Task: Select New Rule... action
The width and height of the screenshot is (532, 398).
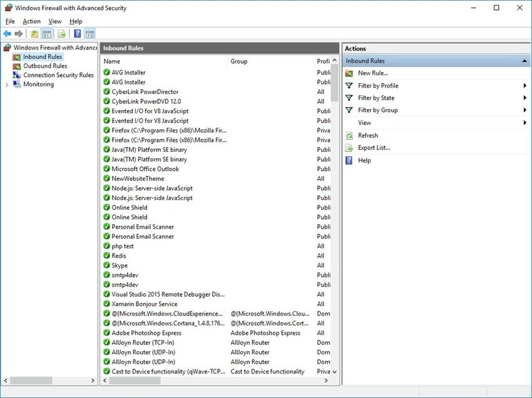Action: pos(373,73)
